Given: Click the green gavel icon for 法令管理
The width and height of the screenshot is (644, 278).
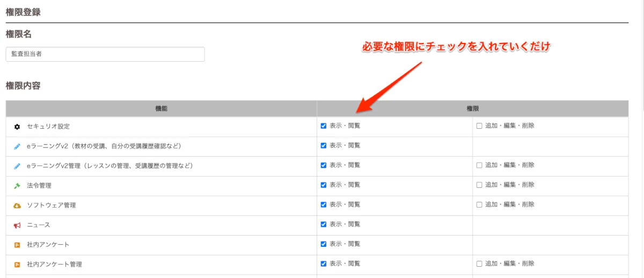Looking at the screenshot, I should (17, 185).
